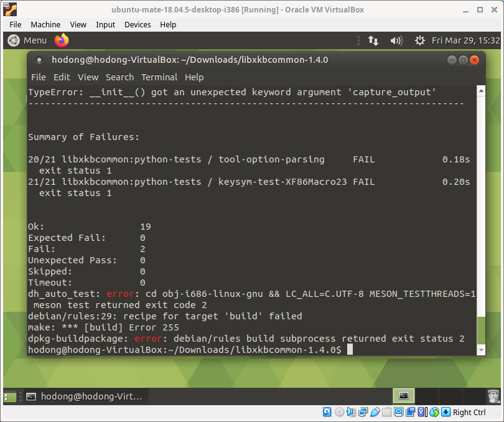The image size is (504, 422).
Task: Click the VirtualBox app icon in title bar
Action: point(10,10)
